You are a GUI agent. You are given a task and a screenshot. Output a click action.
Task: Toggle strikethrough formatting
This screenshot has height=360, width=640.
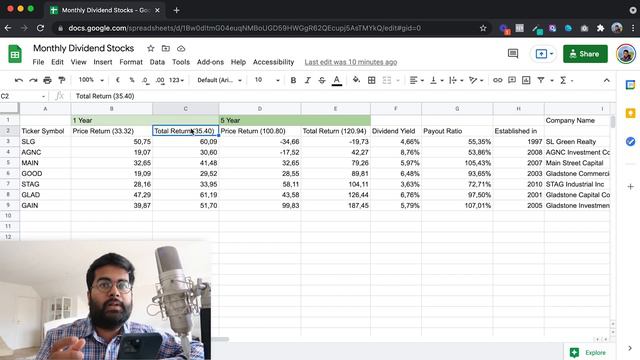(322, 80)
